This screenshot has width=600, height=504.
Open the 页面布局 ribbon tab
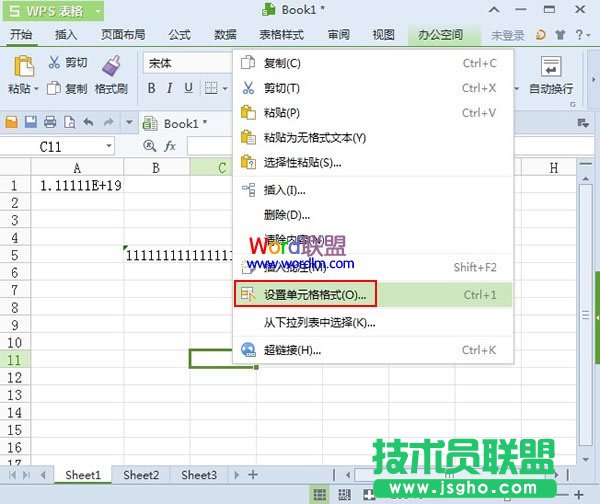(x=123, y=35)
